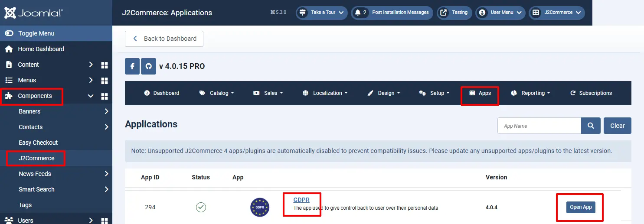Click the Version column header
644x224 pixels.
[497, 177]
